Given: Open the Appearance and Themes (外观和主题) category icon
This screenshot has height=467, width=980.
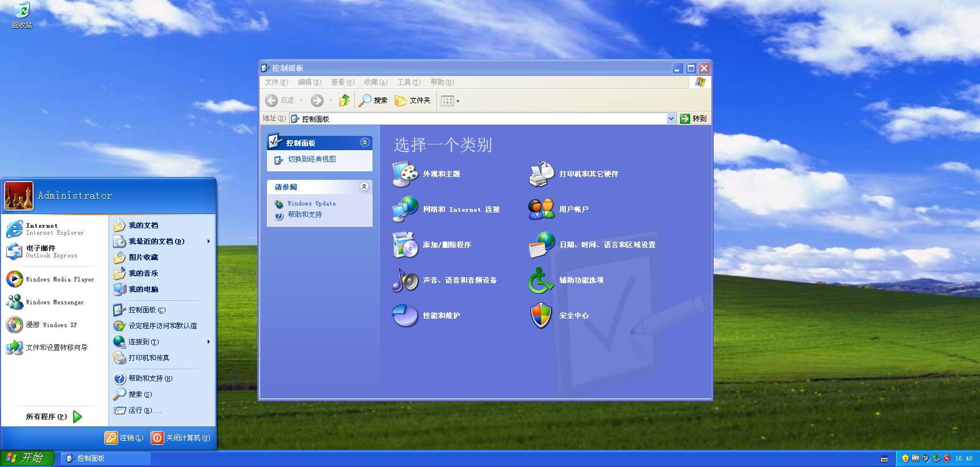Looking at the screenshot, I should point(406,174).
